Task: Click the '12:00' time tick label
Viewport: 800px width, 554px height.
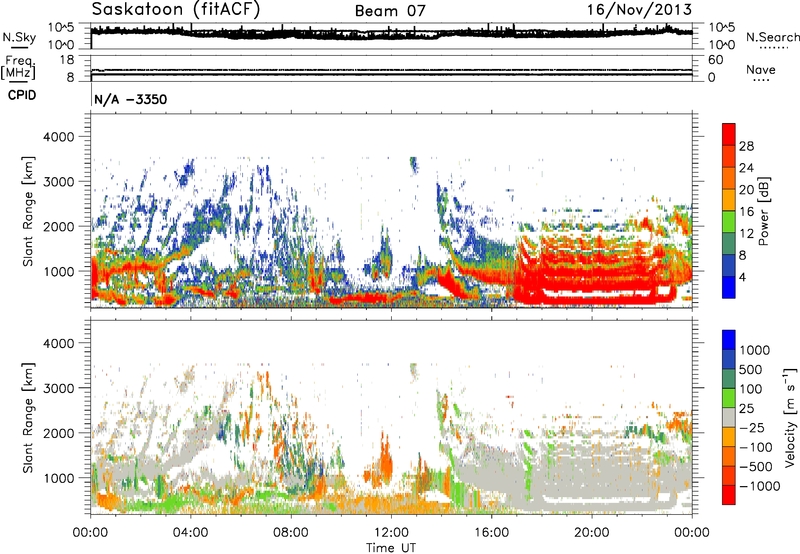Action: click(391, 533)
